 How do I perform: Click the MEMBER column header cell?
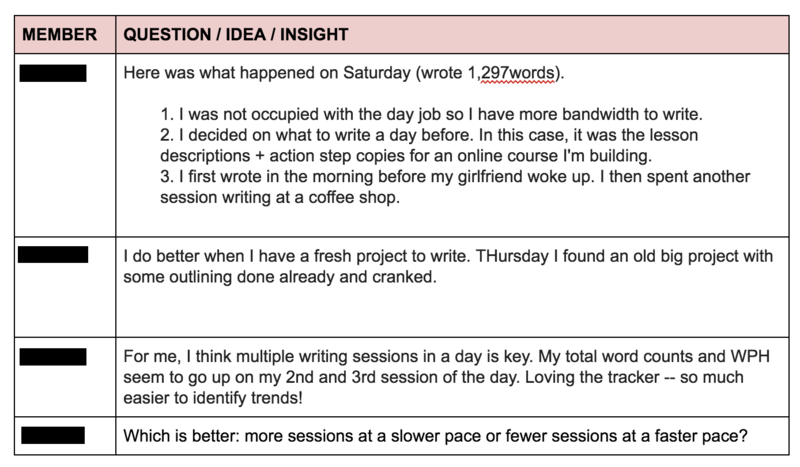(65, 34)
